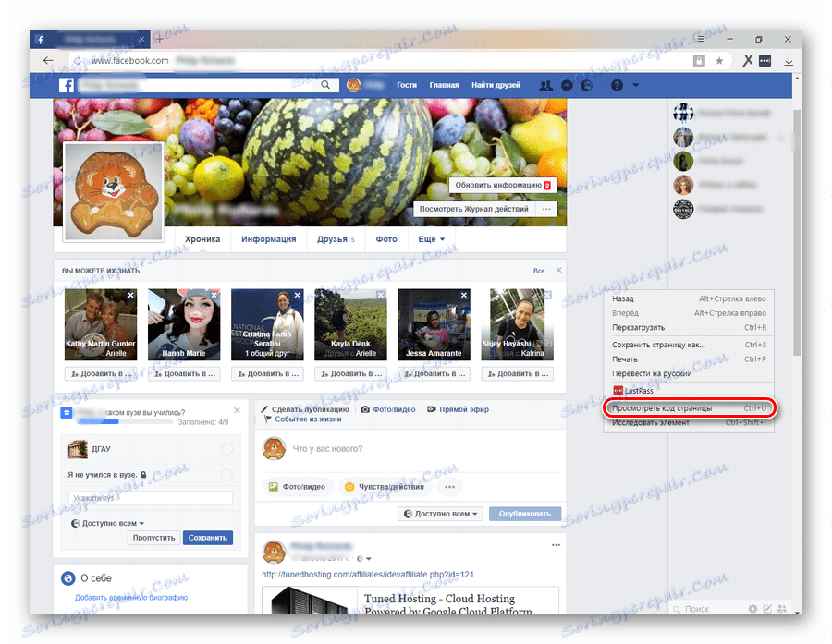Click the lock icon in address bar
832x644 pixels.
699,61
